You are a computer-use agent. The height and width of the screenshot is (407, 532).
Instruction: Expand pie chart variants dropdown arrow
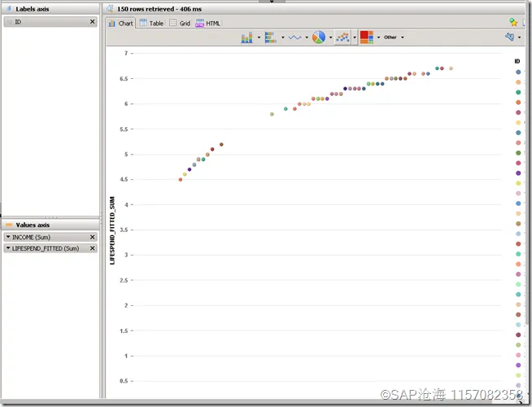tap(331, 37)
